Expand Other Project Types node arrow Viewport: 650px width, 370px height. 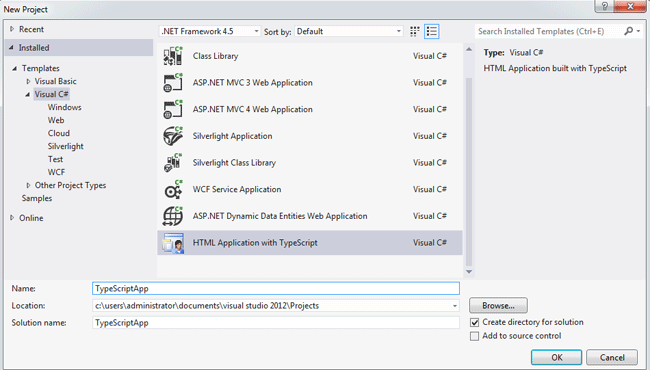[28, 185]
